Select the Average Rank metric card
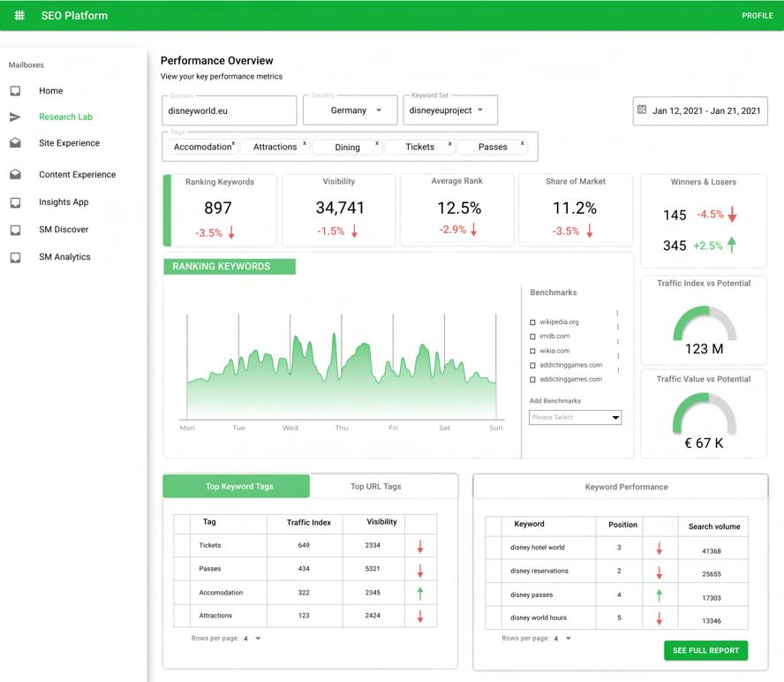Viewport: 784px width, 682px height. [457, 210]
